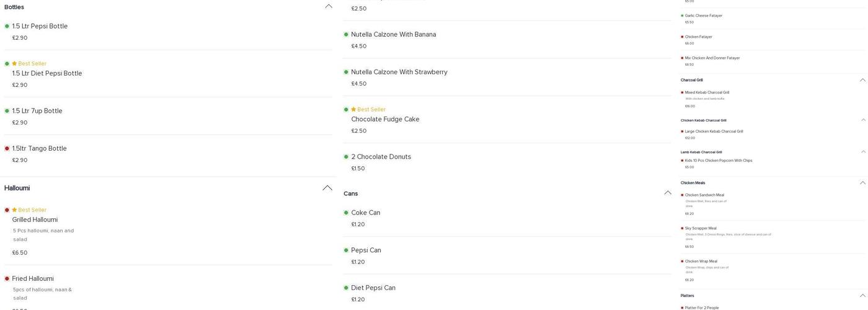Collapse the Charcoal Grill section
The image size is (868, 310).
862,80
